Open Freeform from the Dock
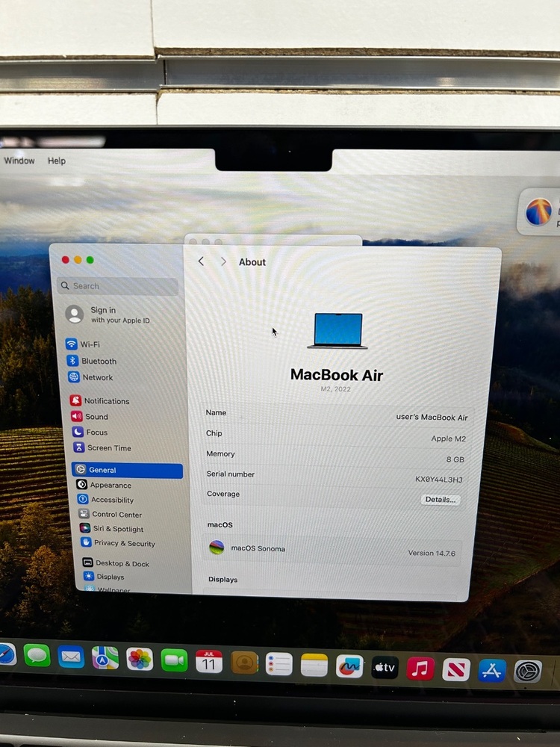This screenshot has height=747, width=560. [349, 666]
